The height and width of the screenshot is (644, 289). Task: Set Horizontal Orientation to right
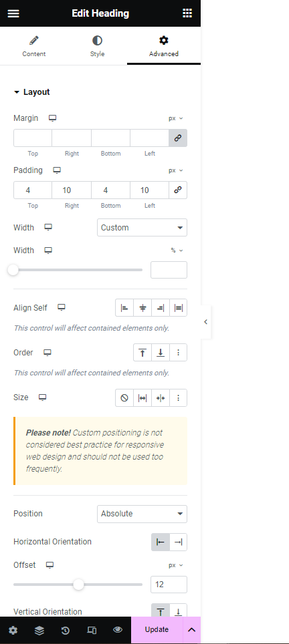point(178,542)
